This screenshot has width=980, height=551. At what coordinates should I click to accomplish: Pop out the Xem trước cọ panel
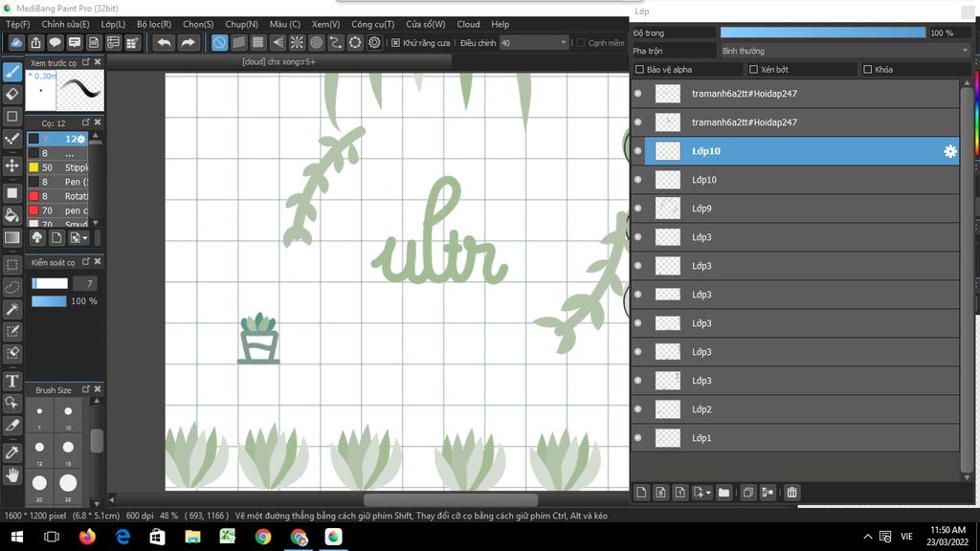[x=85, y=62]
